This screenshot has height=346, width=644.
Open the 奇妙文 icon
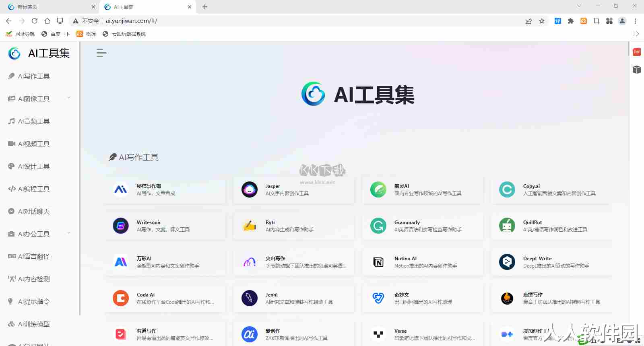378,298
